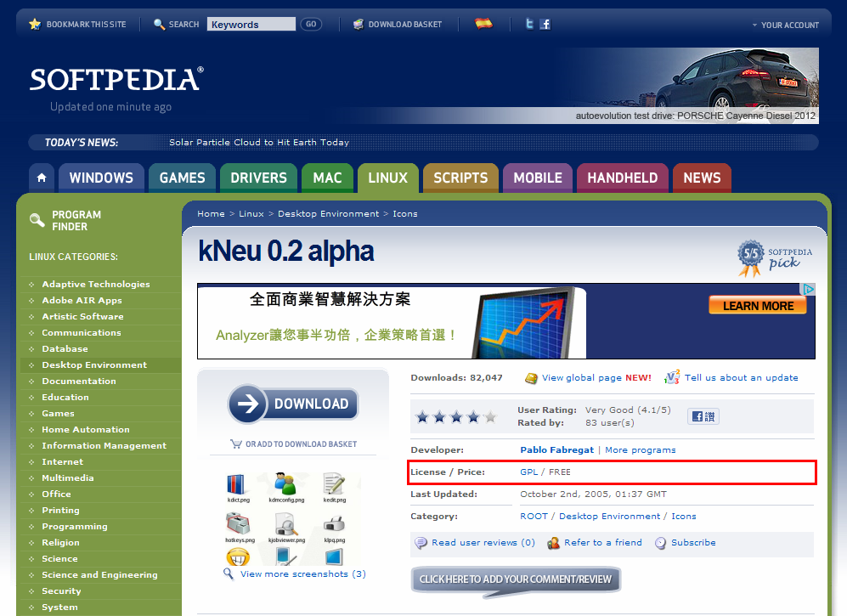Click the Refer to a friend people icon
The image size is (847, 616).
coord(553,543)
